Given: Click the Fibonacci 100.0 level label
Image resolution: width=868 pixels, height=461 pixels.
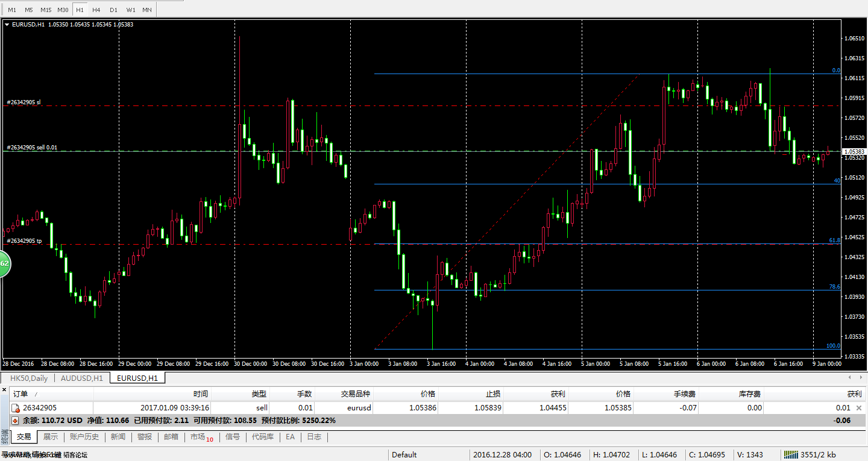Looking at the screenshot, I should (833, 346).
